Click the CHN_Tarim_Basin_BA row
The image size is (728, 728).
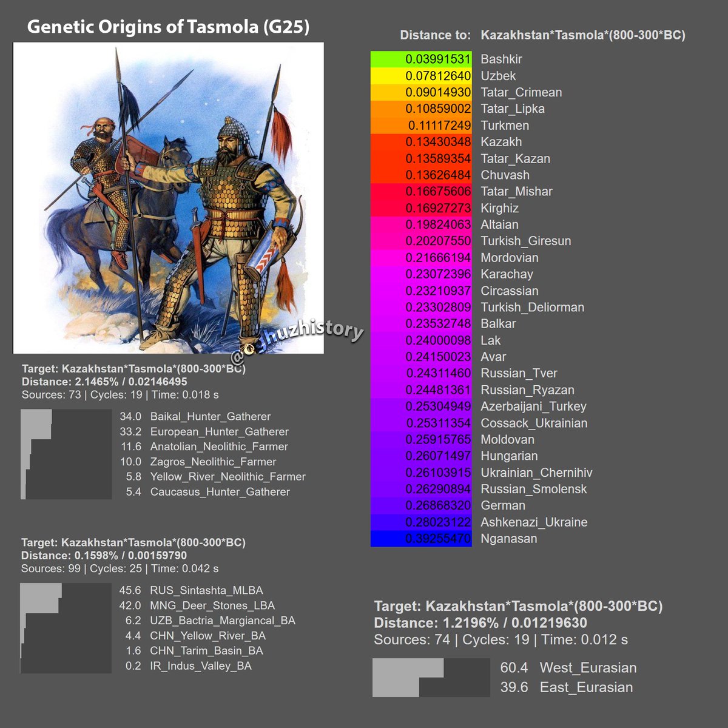(194, 651)
